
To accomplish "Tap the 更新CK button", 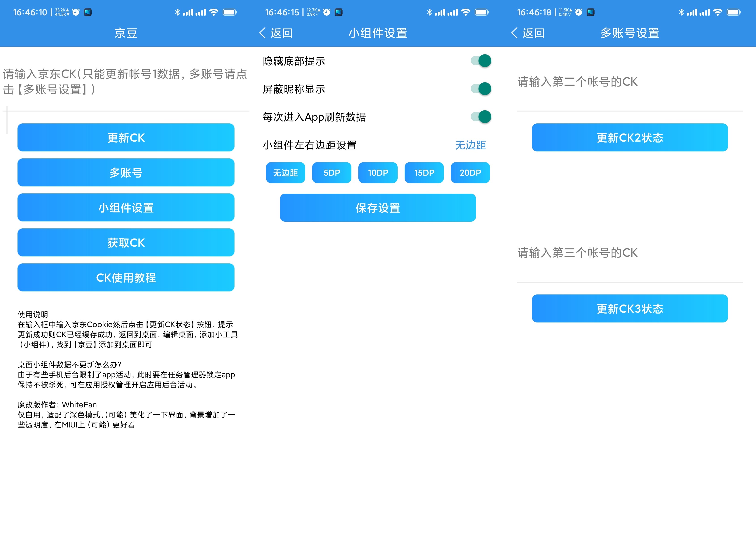I will click(126, 137).
